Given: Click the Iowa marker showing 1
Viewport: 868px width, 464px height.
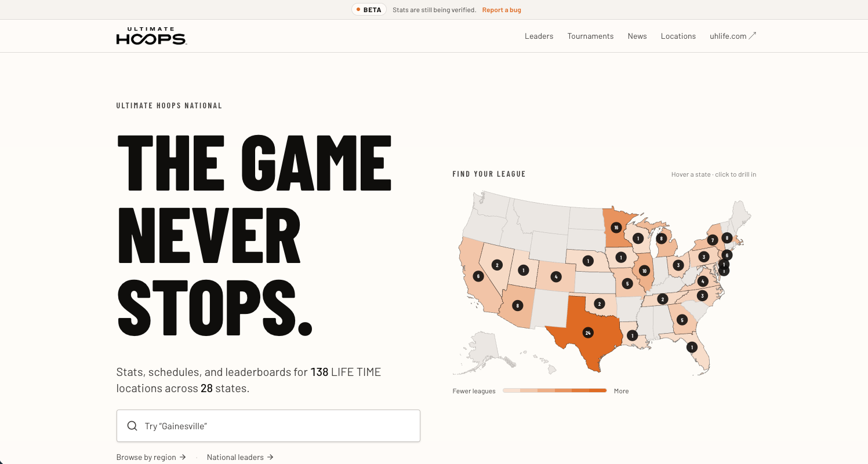Looking at the screenshot, I should click(x=621, y=257).
